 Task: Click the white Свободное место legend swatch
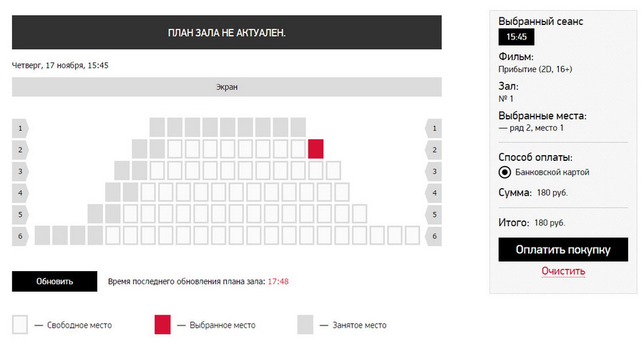click(x=20, y=325)
